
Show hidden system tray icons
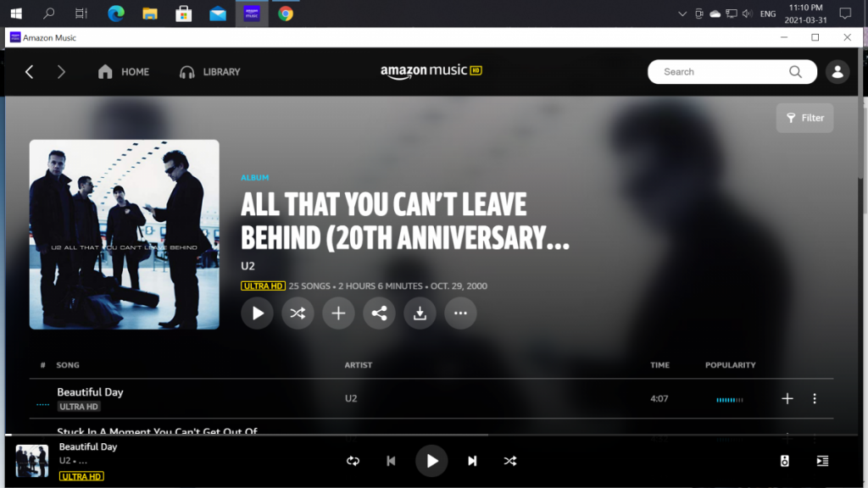click(x=682, y=14)
